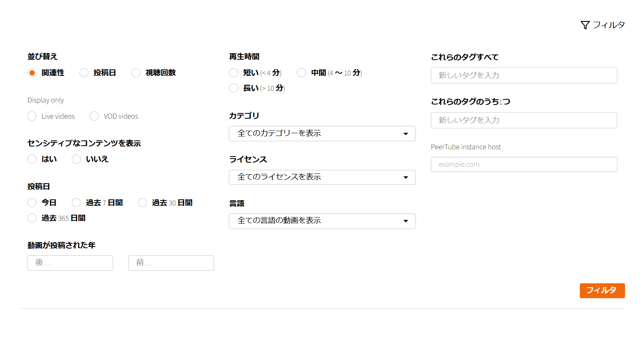The image size is (644, 343).
Task: Choose はい for sensitive content
Action: point(32,159)
